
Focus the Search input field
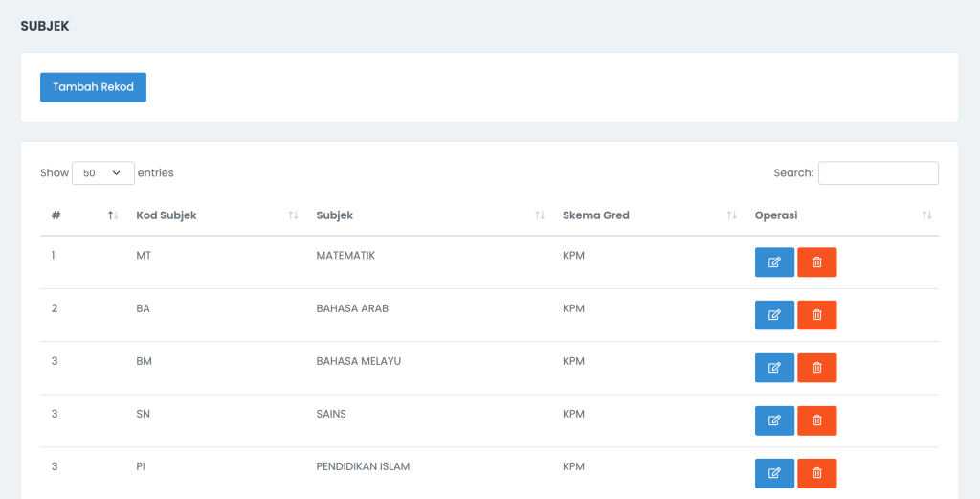(x=879, y=173)
